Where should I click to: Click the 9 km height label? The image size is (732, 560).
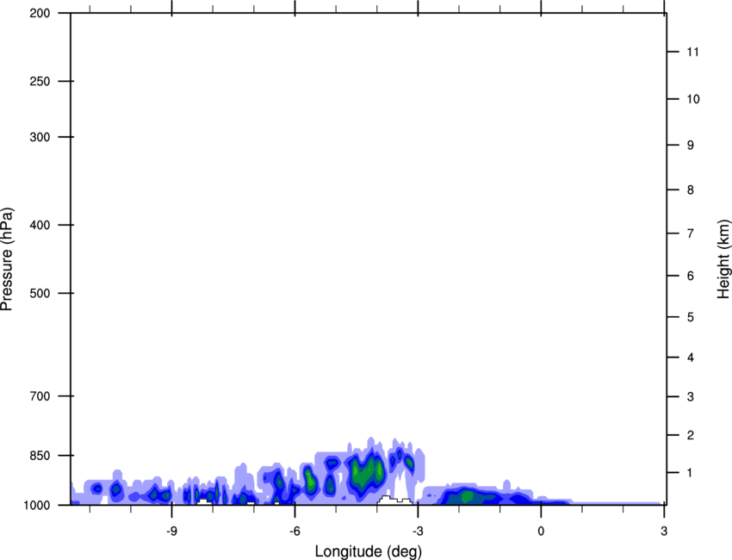tap(691, 146)
